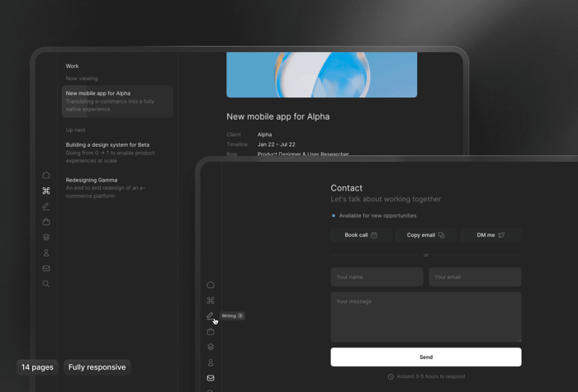Viewport: 578px width, 392px height.
Task: Open Writing pencil icon in Work window sidebar
Action: point(46,206)
